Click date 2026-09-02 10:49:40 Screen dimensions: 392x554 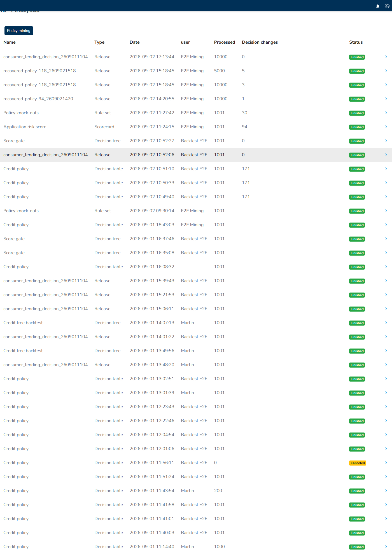coord(152,197)
